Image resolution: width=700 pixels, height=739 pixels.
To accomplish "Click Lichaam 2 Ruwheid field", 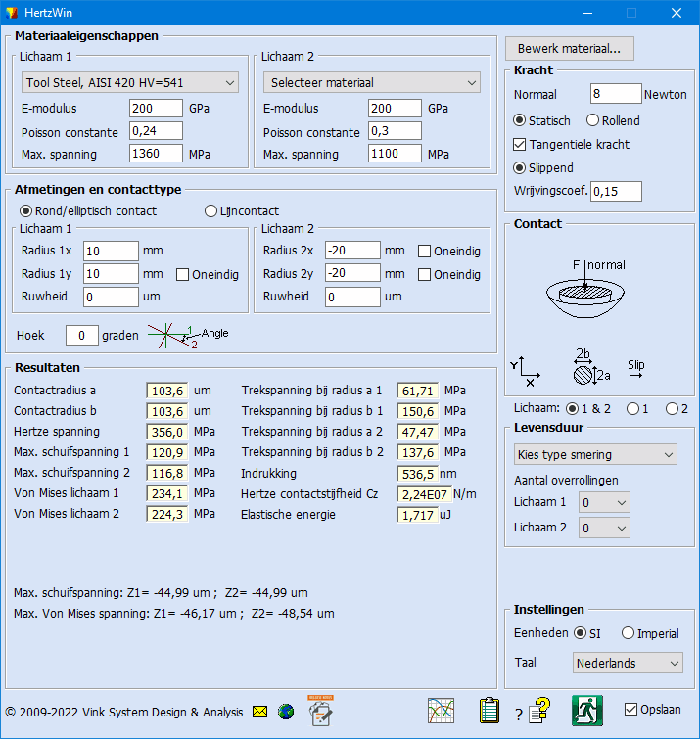I will coord(352,297).
